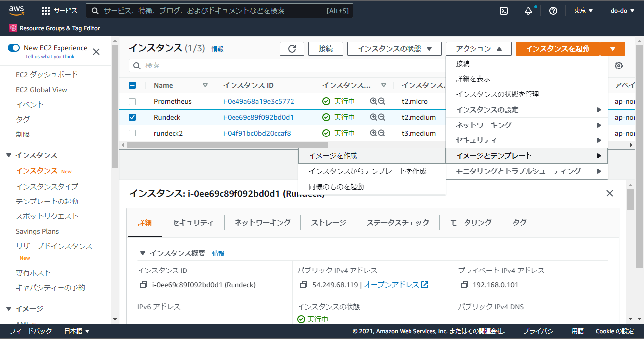This screenshot has height=339, width=644.
Task: Open the 日本語 language selector
Action: click(x=77, y=331)
